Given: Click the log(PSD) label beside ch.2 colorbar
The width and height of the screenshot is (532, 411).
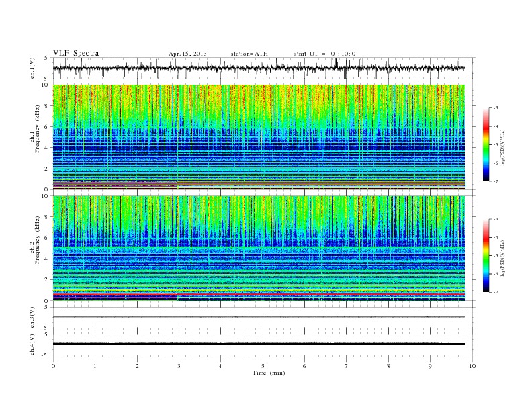Looking at the screenshot, I should [x=502, y=258].
